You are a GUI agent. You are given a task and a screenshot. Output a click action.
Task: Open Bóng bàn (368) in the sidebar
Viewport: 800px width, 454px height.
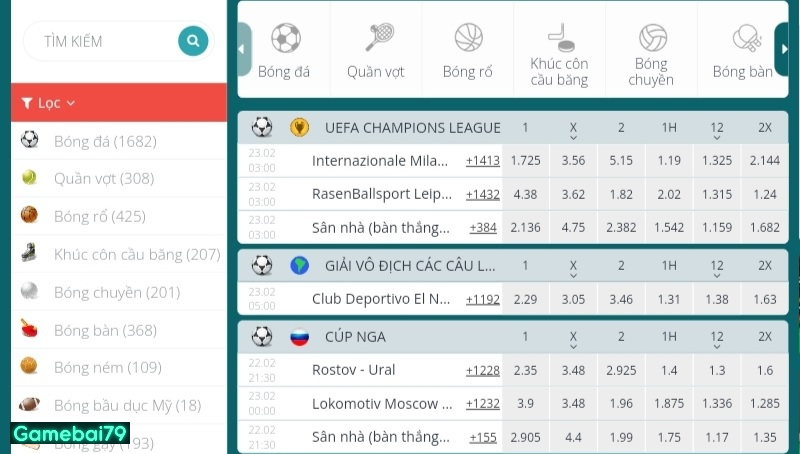[105, 330]
